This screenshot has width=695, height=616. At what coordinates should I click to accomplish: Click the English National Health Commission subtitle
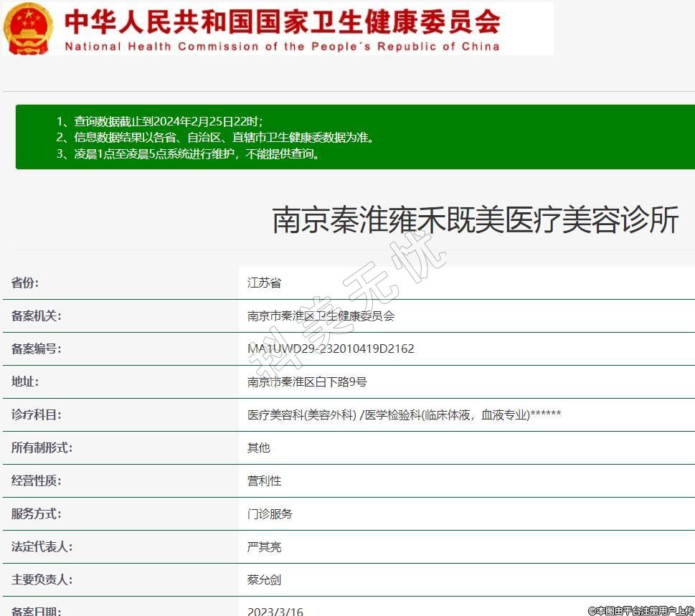[282, 47]
